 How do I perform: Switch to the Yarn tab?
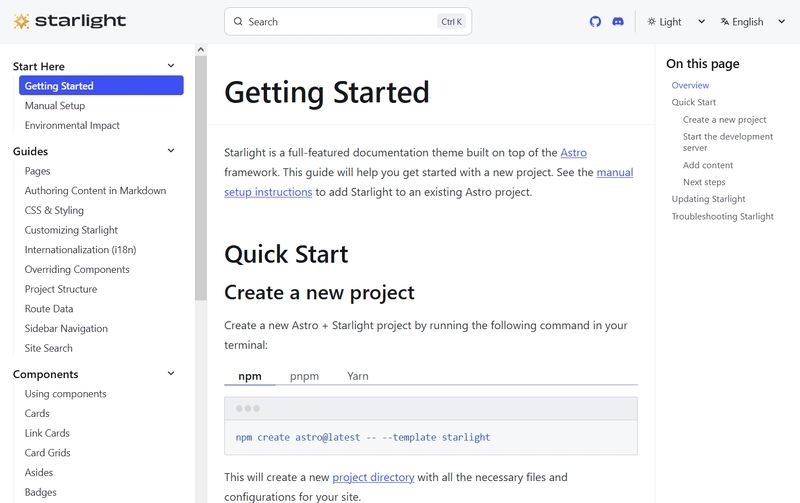click(357, 376)
